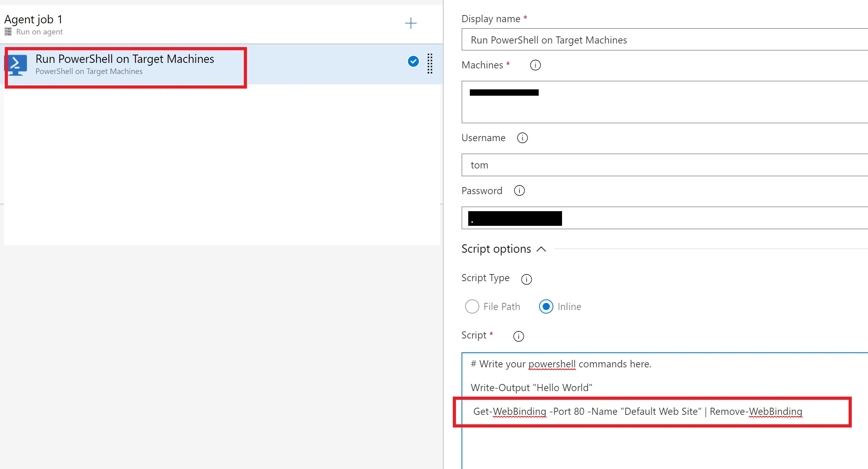Viewport: 868px width, 469px height.
Task: Select the Agent job 1 header
Action: pos(34,19)
